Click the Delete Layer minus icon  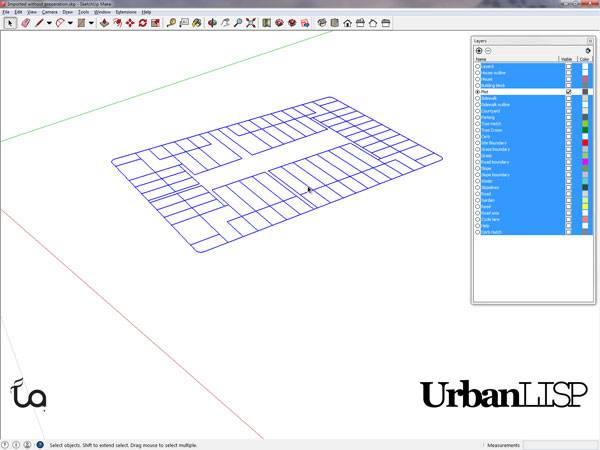(x=488, y=50)
